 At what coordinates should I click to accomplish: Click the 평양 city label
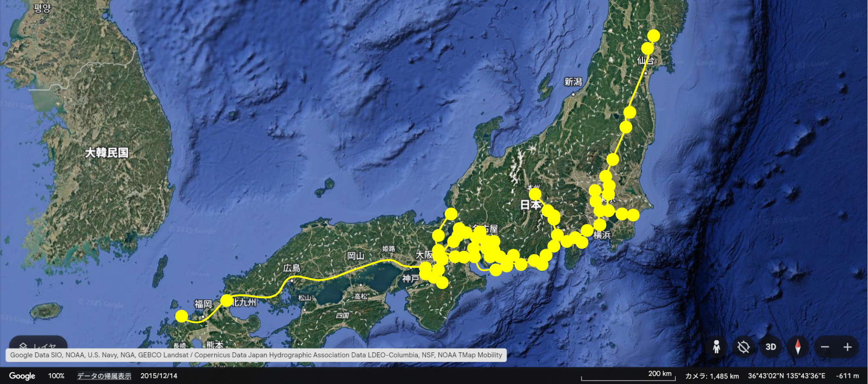tap(42, 8)
